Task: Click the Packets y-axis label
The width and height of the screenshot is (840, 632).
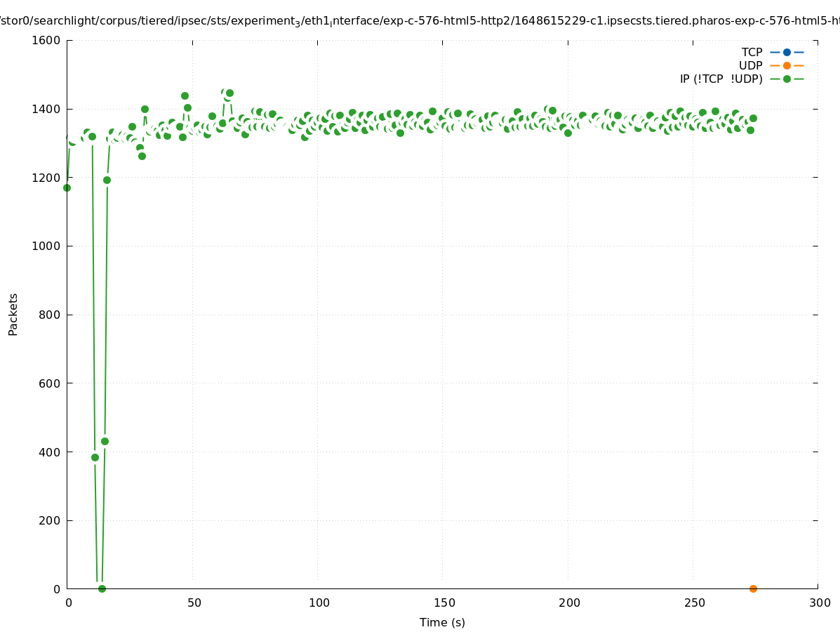Action: click(x=13, y=315)
